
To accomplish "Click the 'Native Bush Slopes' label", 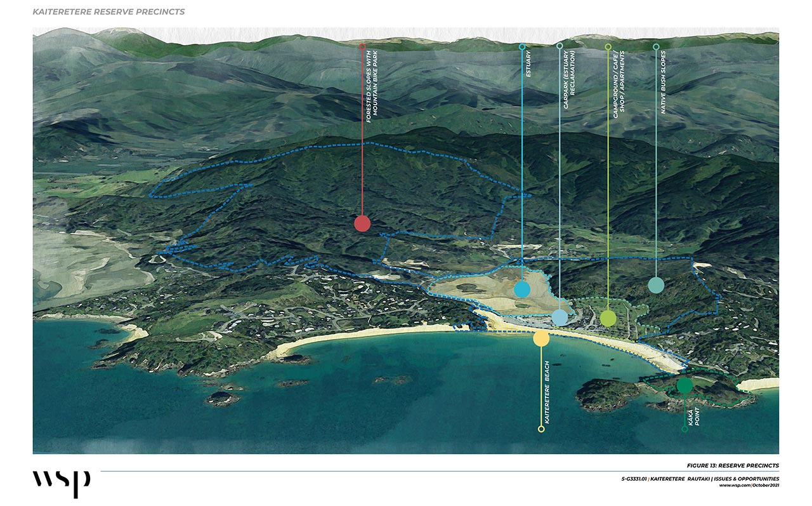I will click(x=663, y=83).
